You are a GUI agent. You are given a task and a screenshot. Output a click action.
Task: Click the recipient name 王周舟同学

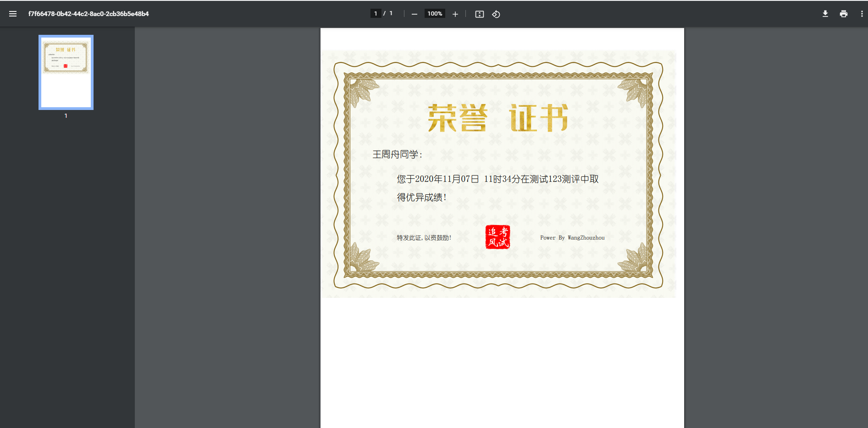pyautogui.click(x=397, y=154)
